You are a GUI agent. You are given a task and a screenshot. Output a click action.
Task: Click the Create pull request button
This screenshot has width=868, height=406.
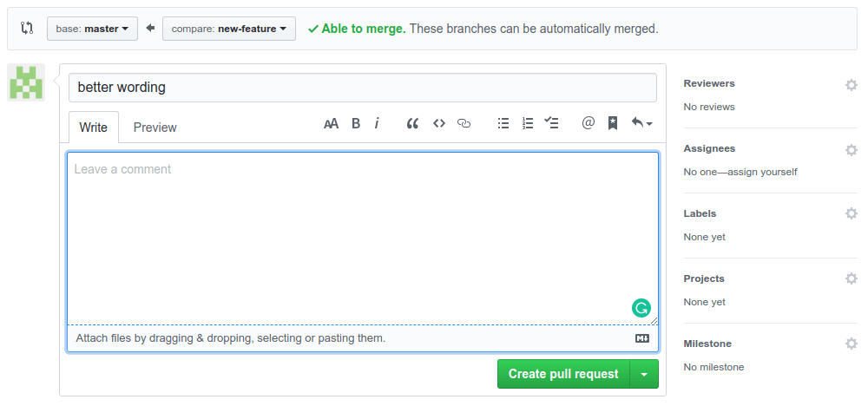click(x=563, y=374)
